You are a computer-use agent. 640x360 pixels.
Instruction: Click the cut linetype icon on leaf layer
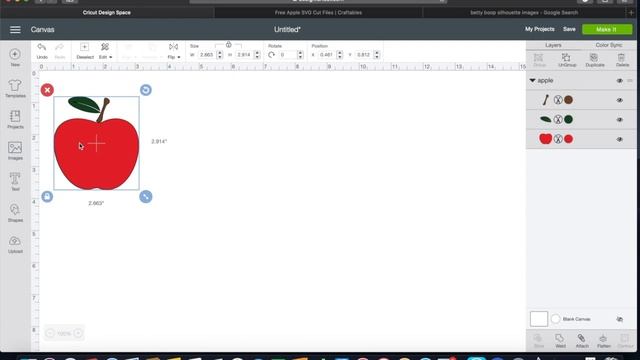coord(558,120)
